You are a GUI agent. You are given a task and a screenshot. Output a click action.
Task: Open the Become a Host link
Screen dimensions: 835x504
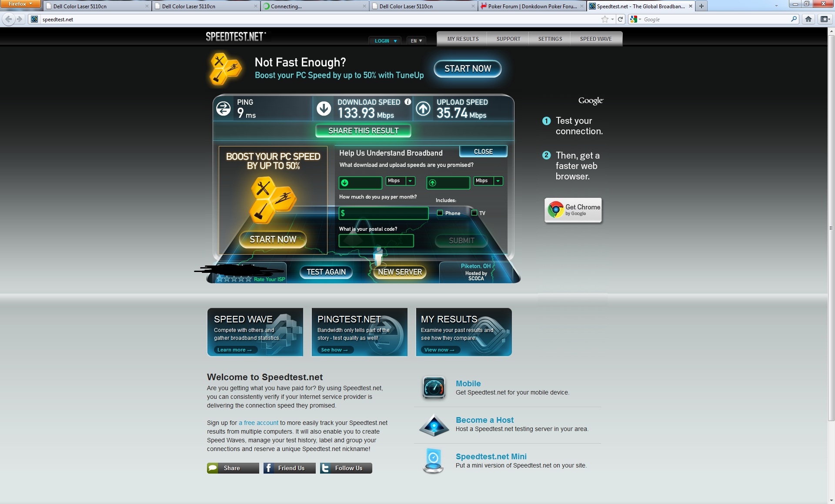tap(484, 420)
